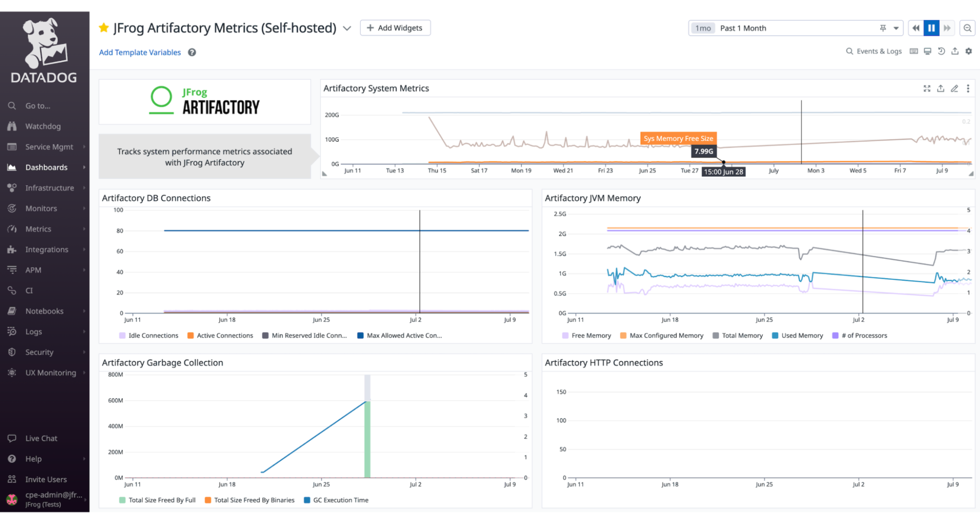Open the Metrics sidebar menu item
The height and width of the screenshot is (514, 980).
(37, 228)
